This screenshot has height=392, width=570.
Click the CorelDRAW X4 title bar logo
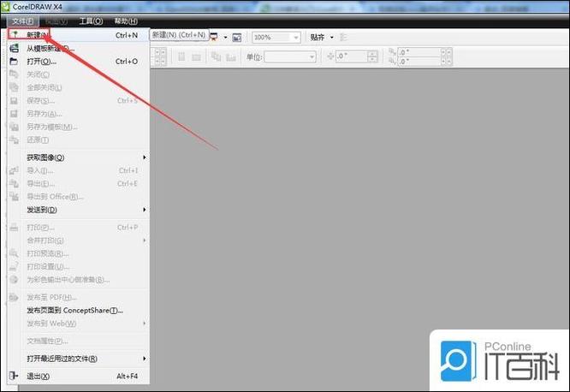coord(5,6)
